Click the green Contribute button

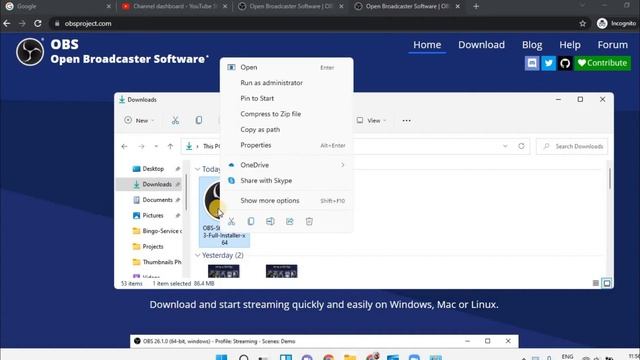pos(602,63)
